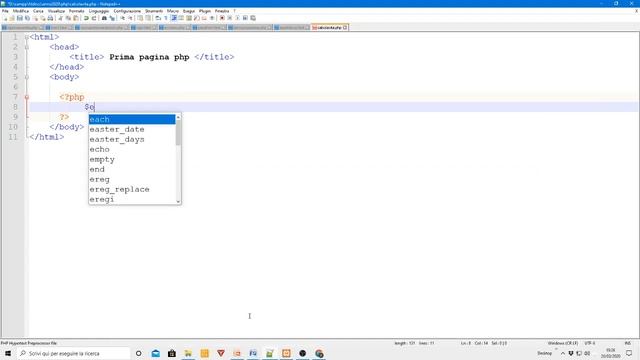
Task: Toggle the indent guide icon
Action: (x=174, y=18)
